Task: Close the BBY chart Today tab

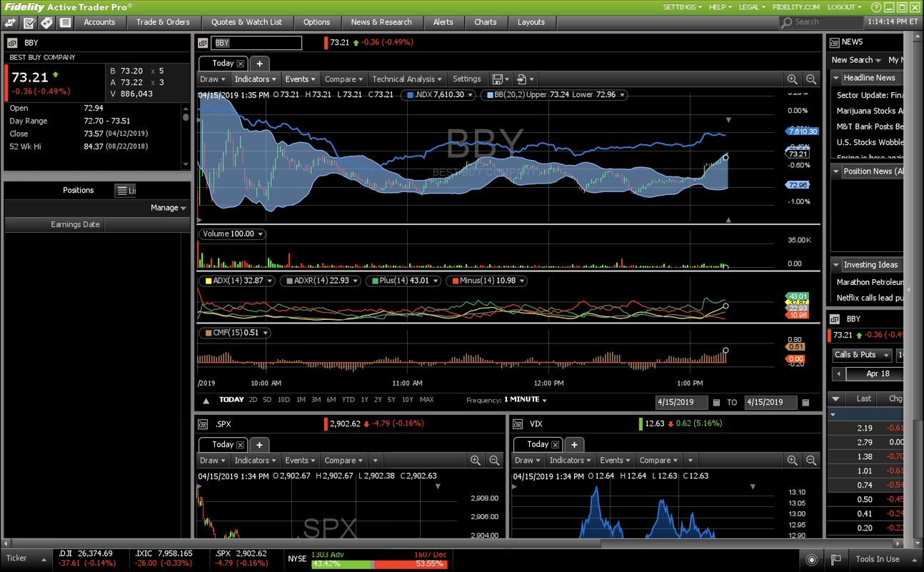Action: pos(241,64)
